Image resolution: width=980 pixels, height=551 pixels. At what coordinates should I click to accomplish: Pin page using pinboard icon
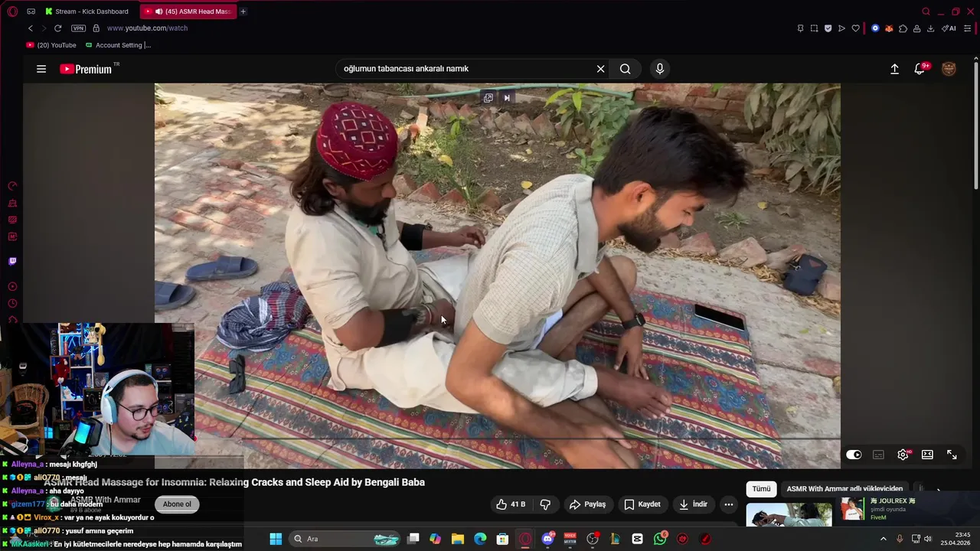click(800, 28)
